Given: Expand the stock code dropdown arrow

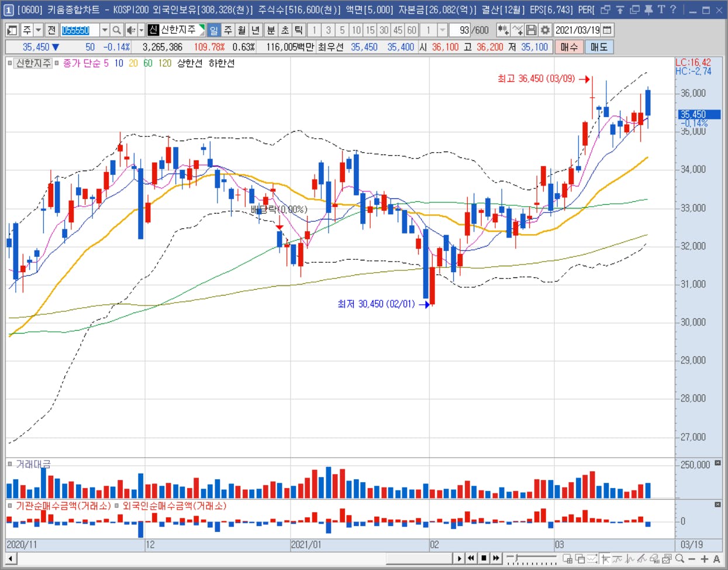Looking at the screenshot, I should tap(105, 30).
